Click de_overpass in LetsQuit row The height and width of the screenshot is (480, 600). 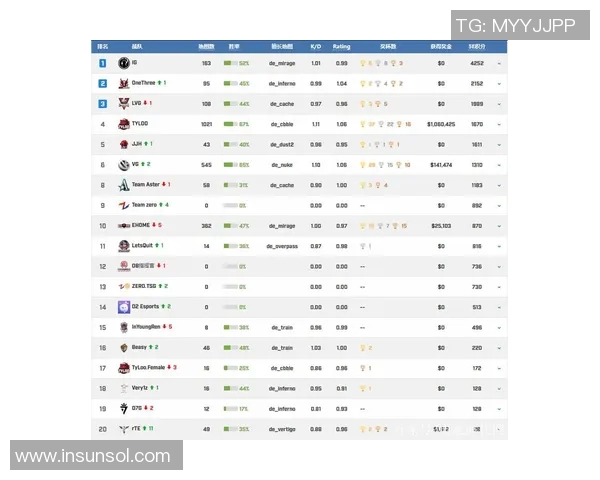tap(282, 246)
